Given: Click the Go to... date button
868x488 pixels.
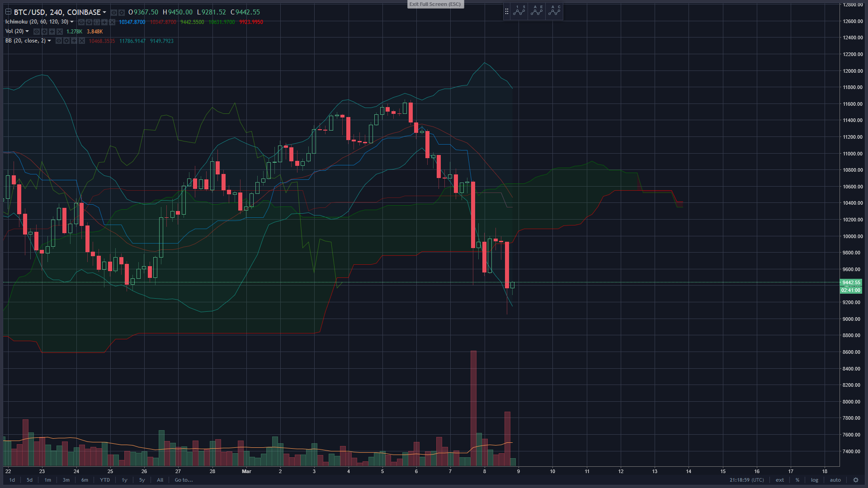Looking at the screenshot, I should tap(184, 480).
